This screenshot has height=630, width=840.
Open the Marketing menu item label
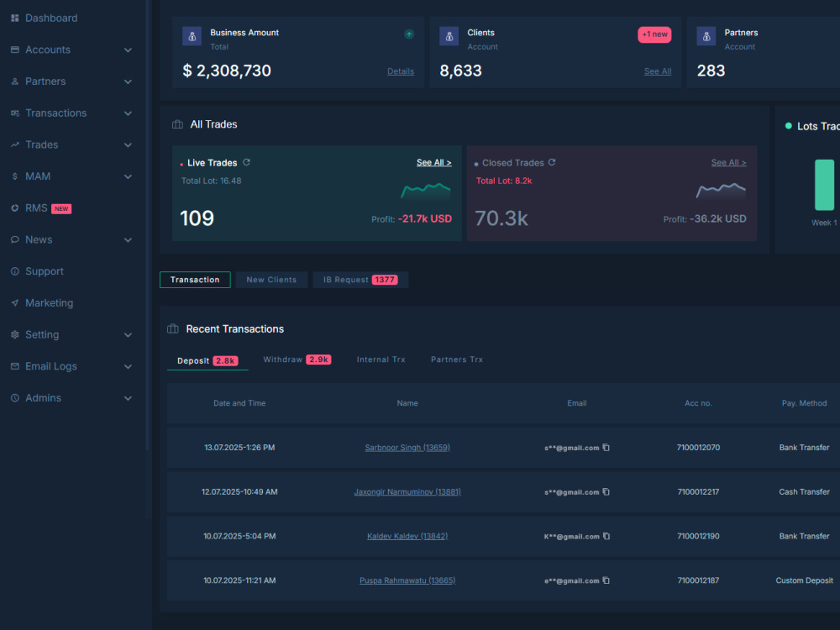click(x=50, y=302)
